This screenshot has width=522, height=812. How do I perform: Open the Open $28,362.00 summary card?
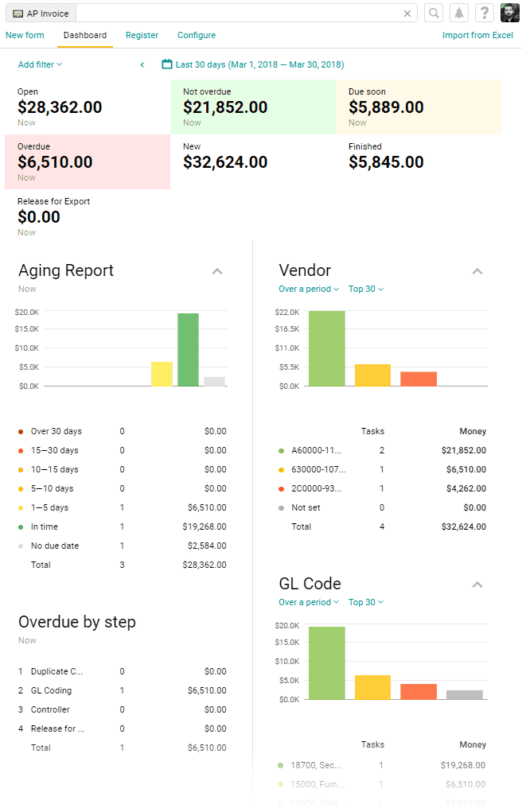coord(88,107)
